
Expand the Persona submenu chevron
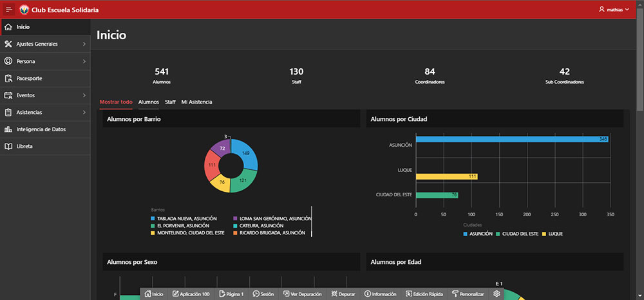84,61
